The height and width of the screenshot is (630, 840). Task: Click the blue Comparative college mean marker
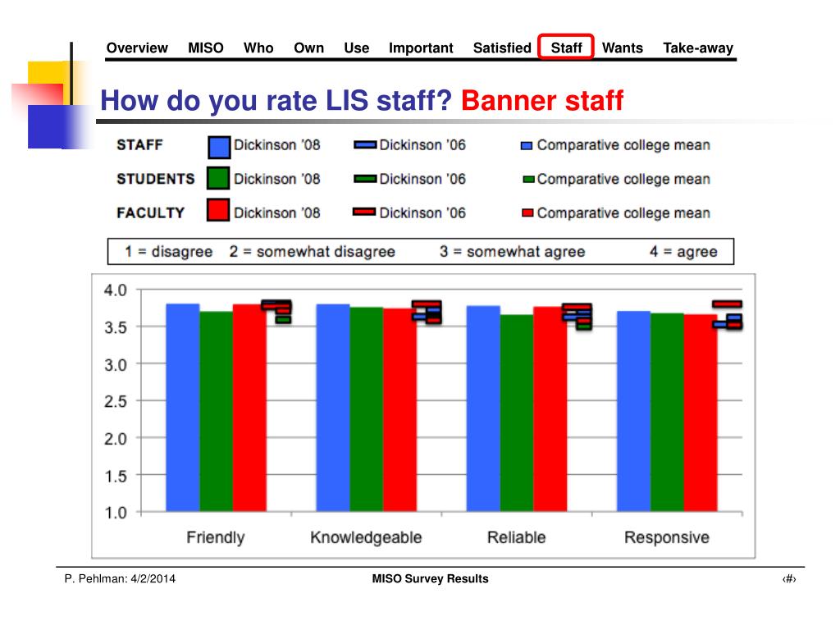(x=527, y=146)
